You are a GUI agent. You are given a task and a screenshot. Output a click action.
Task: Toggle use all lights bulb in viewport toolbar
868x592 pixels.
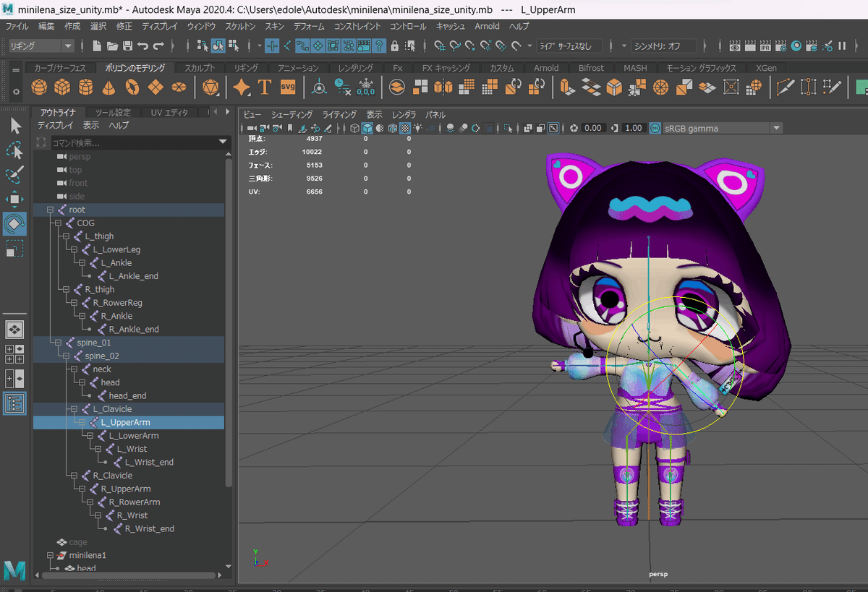coord(418,128)
